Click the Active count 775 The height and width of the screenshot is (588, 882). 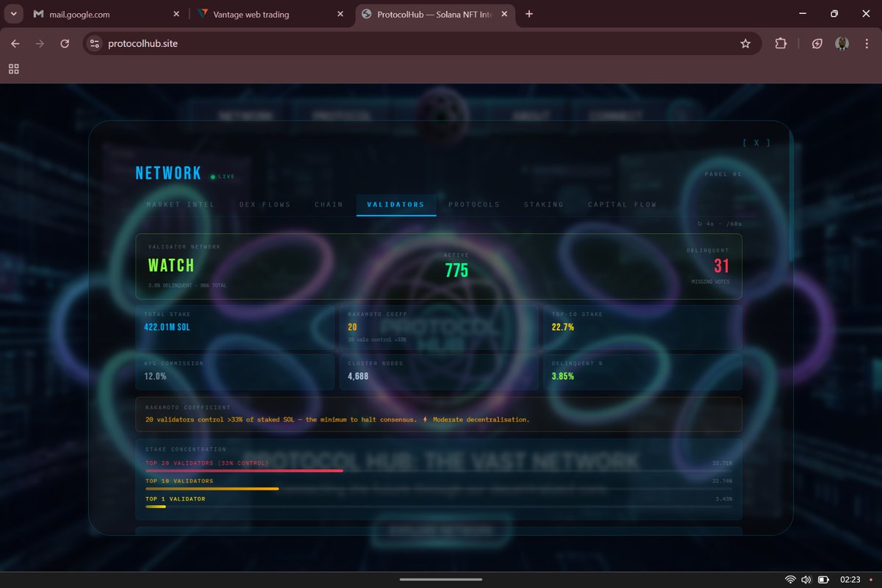pos(456,270)
